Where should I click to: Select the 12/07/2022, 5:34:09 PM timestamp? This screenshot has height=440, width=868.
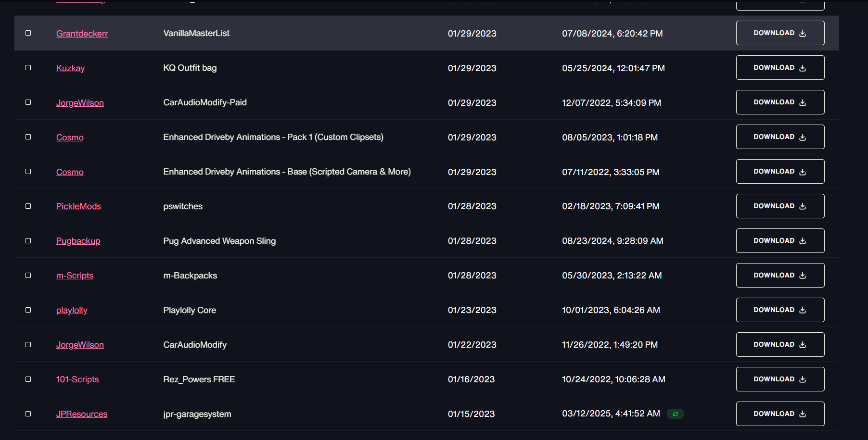coord(612,103)
